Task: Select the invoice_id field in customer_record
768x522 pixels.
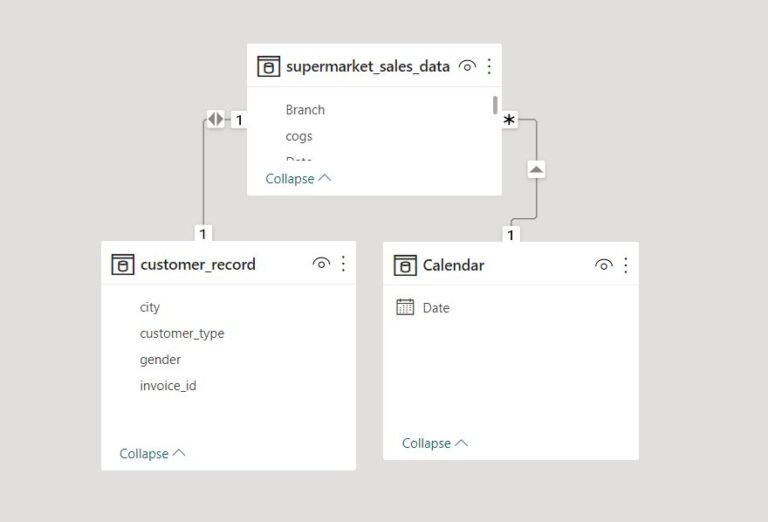Action: tap(168, 385)
